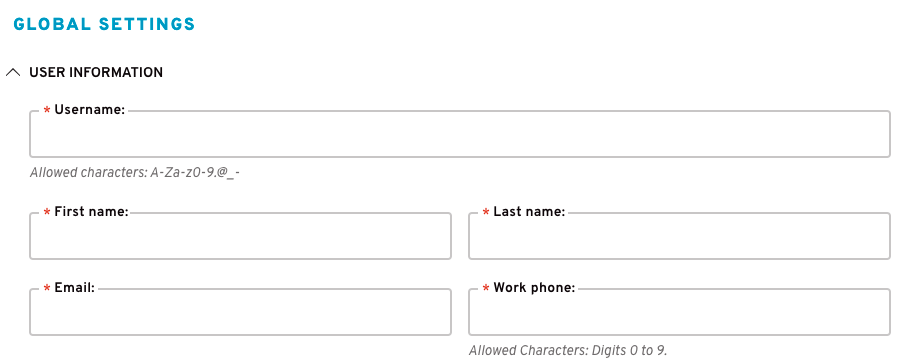Focus the First name input field
Screen dimensions: 903x363
click(x=240, y=236)
